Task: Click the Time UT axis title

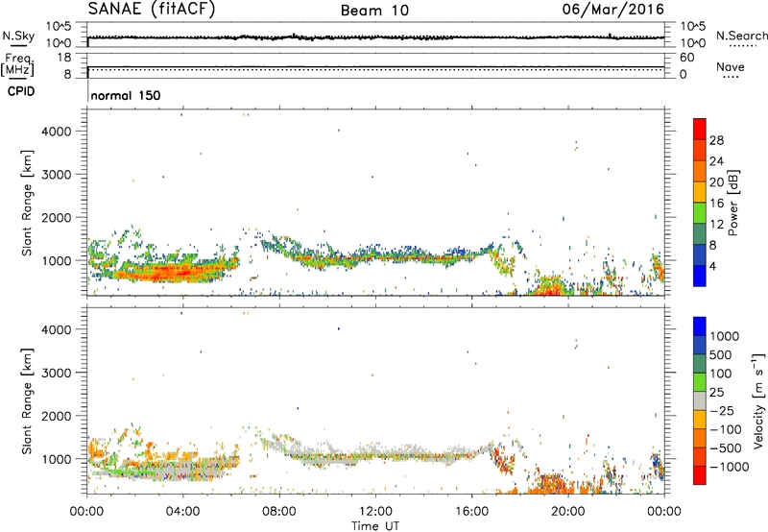Action: (x=375, y=526)
